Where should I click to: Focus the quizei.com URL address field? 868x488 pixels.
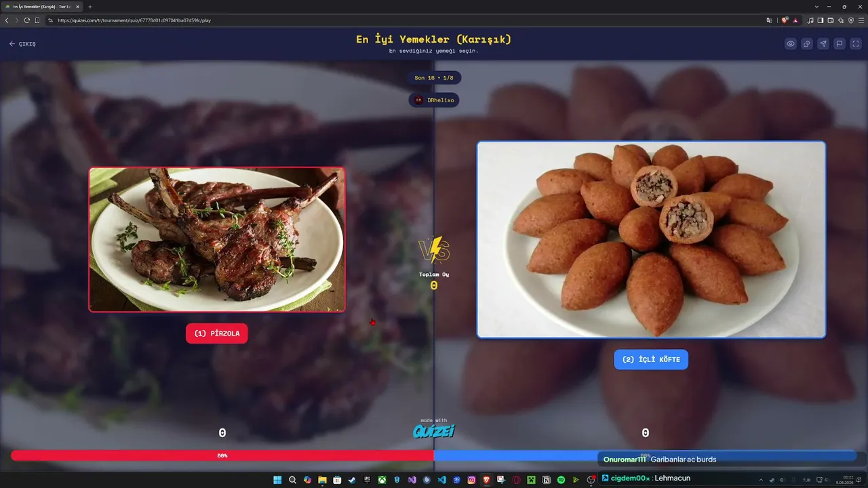pyautogui.click(x=407, y=20)
